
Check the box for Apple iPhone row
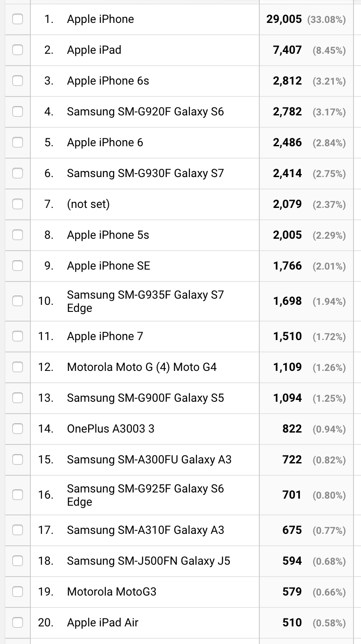click(18, 19)
